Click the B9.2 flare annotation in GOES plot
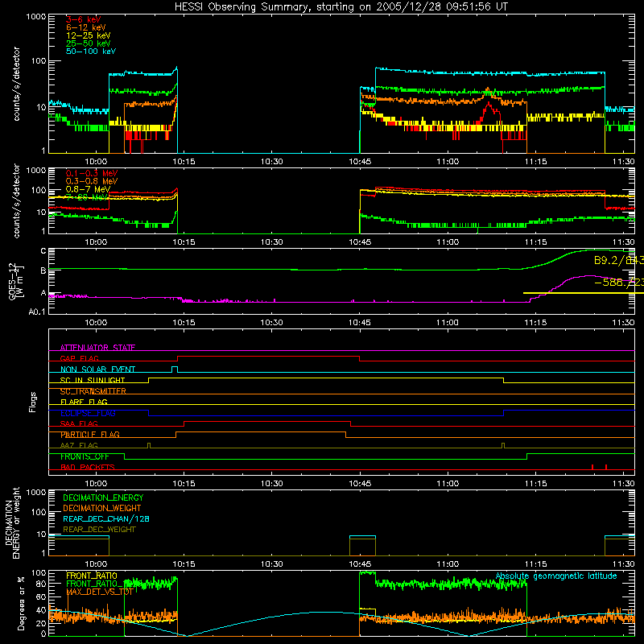 point(618,260)
